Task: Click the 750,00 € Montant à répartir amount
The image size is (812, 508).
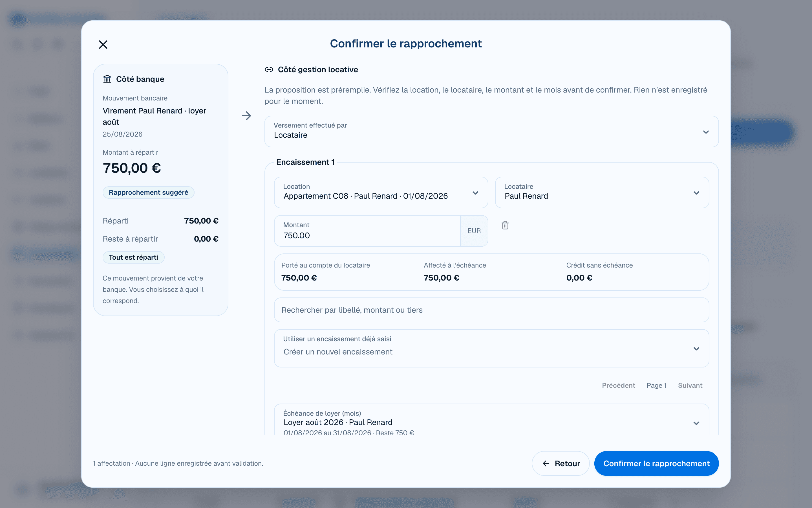Action: [x=132, y=168]
